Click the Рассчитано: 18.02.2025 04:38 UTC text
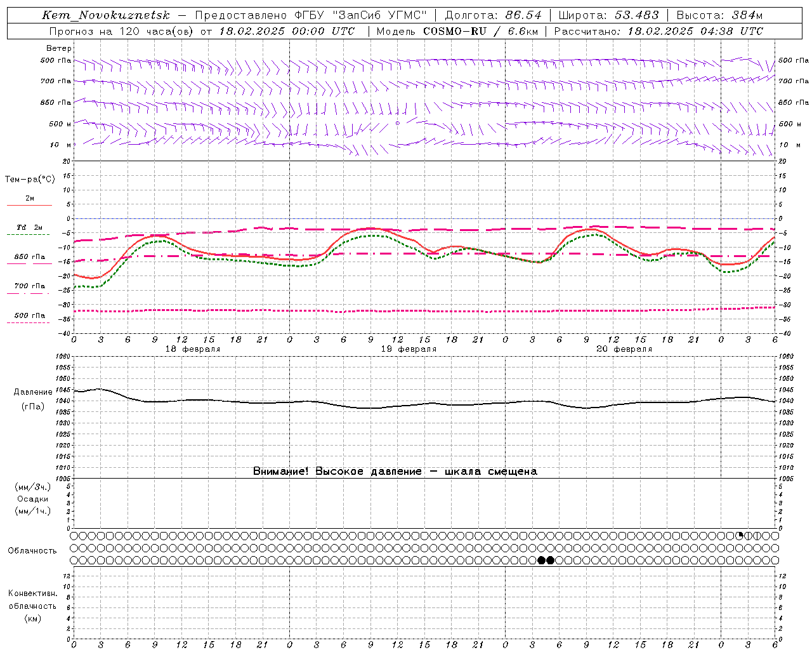This screenshot has width=812, height=650. pos(658,31)
